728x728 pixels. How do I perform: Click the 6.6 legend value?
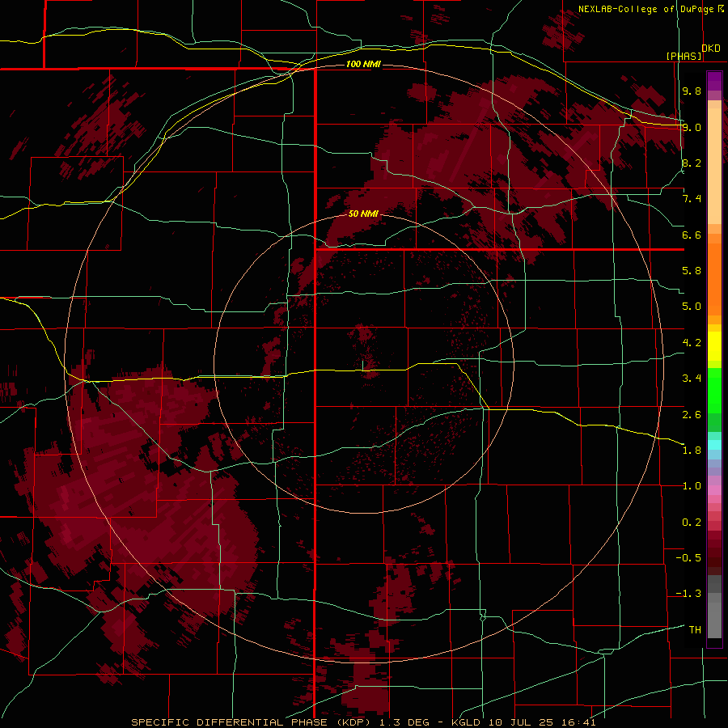click(x=692, y=235)
